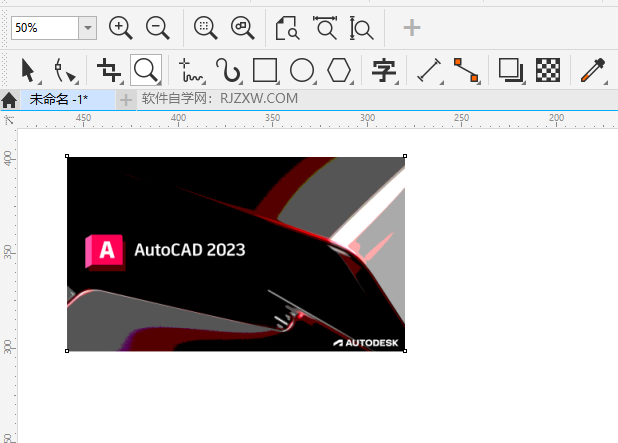Click the bottom-right selection handle of image

(405, 351)
